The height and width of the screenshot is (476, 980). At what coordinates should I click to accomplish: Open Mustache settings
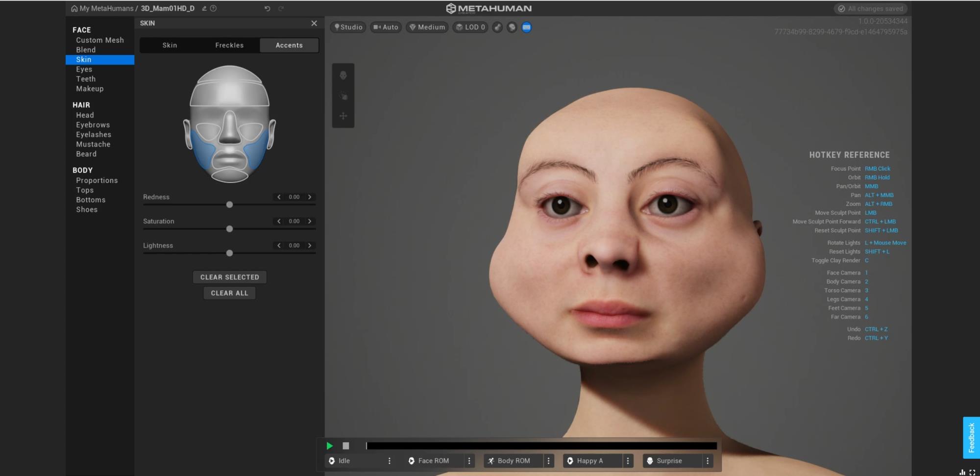[93, 144]
